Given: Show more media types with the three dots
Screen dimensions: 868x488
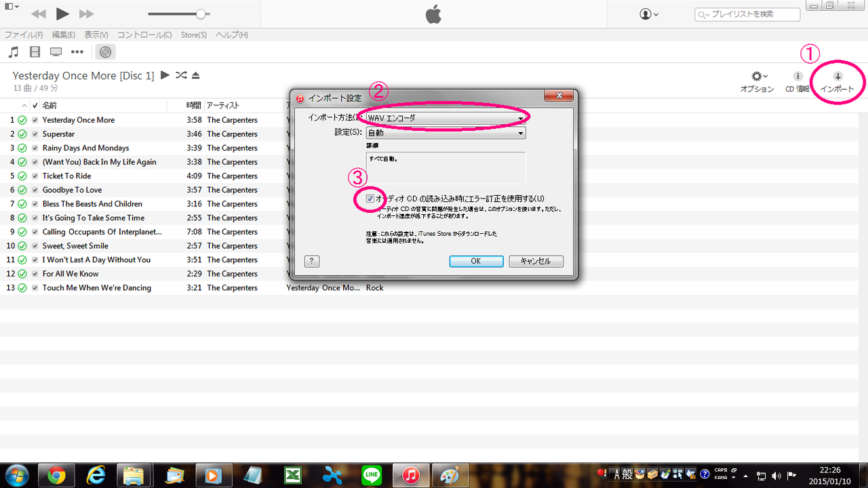Looking at the screenshot, I should point(77,52).
